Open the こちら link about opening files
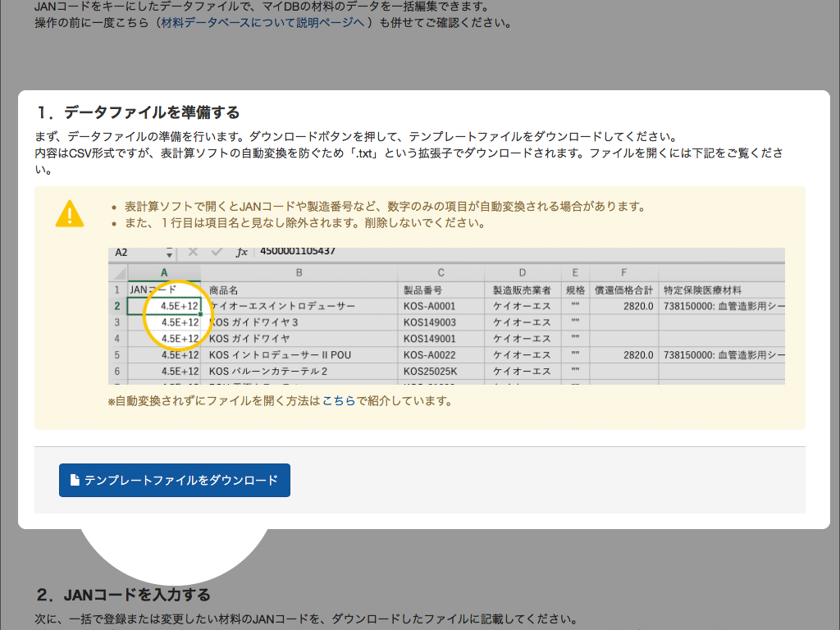The width and height of the screenshot is (840, 630). [x=339, y=401]
